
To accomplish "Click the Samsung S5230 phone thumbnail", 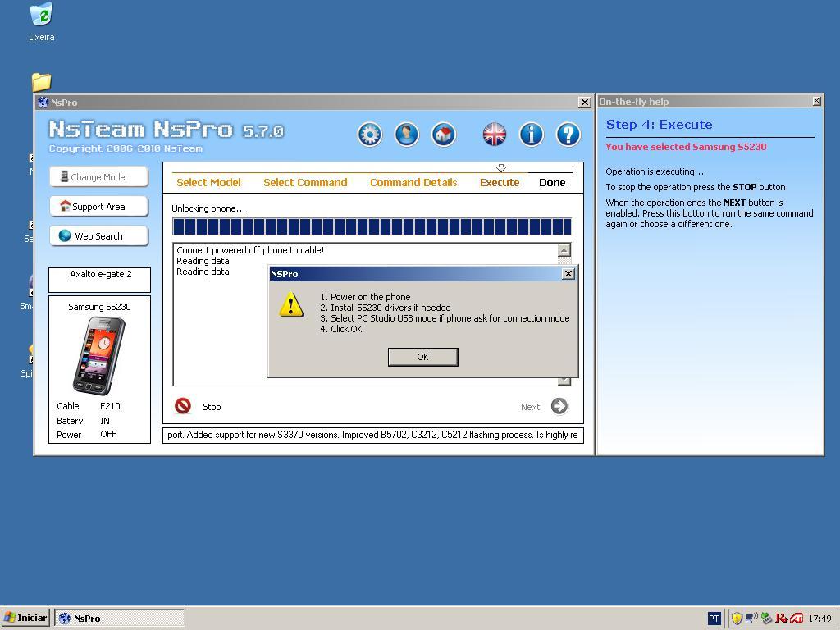I will point(99,355).
